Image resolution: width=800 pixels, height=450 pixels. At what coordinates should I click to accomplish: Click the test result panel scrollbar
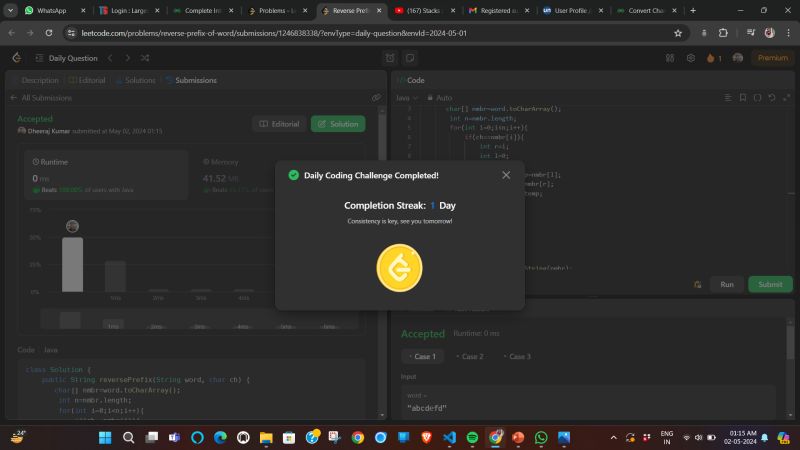click(790, 342)
